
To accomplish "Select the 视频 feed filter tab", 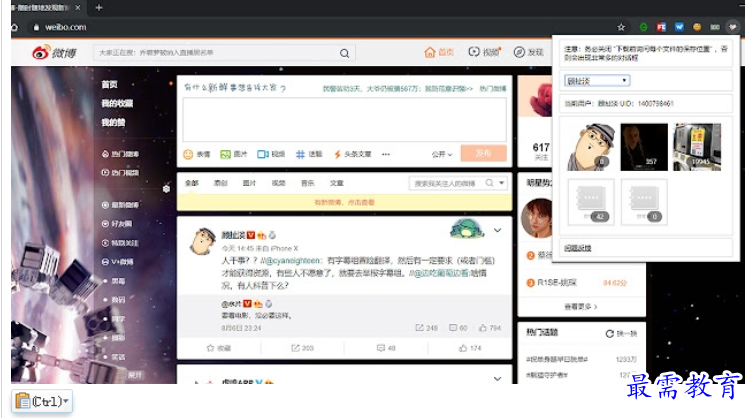I will tap(279, 183).
